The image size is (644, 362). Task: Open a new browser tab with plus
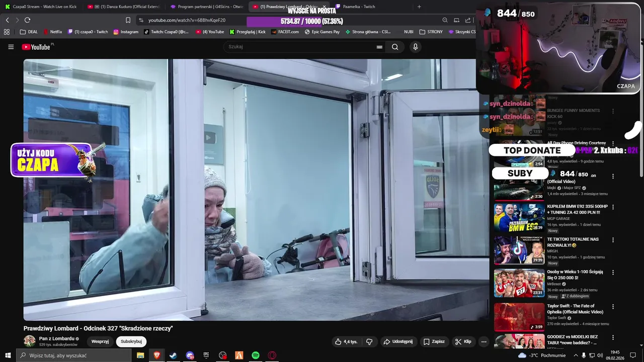coord(419,7)
